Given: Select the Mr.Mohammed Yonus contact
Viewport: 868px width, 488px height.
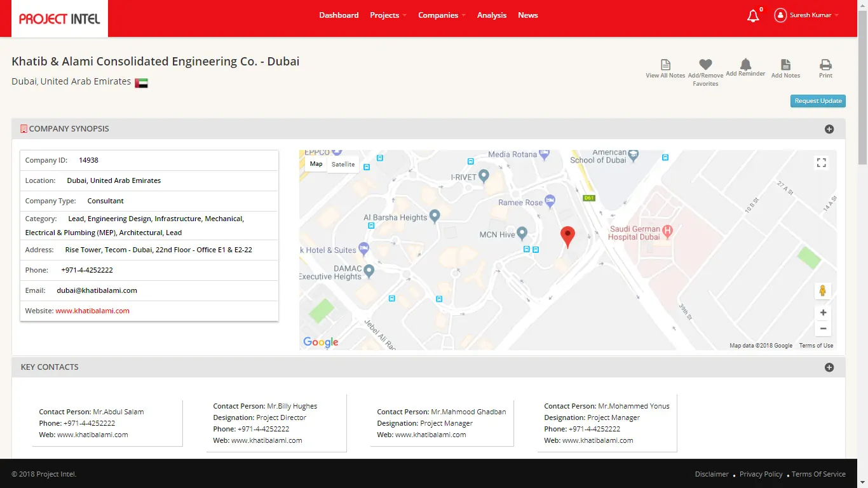Looking at the screenshot, I should (x=607, y=423).
